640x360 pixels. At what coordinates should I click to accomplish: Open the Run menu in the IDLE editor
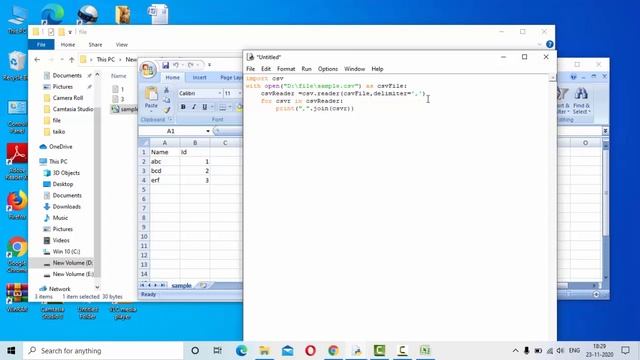coord(307,69)
